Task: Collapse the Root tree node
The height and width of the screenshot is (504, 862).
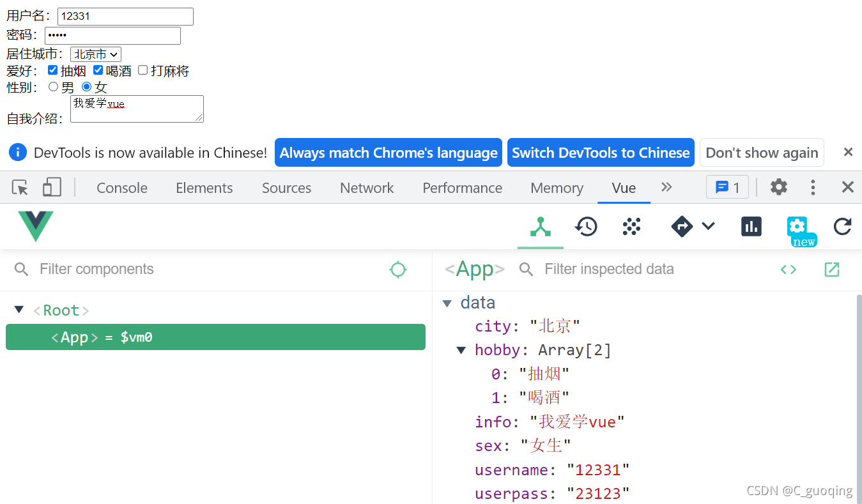Action: click(x=19, y=310)
